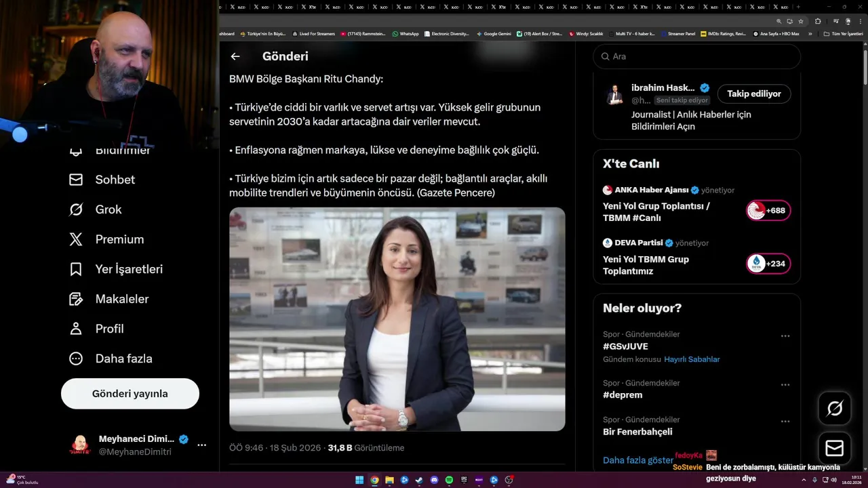Viewport: 868px width, 488px height.
Task: Open Chrome from the taskbar
Action: pos(374,480)
